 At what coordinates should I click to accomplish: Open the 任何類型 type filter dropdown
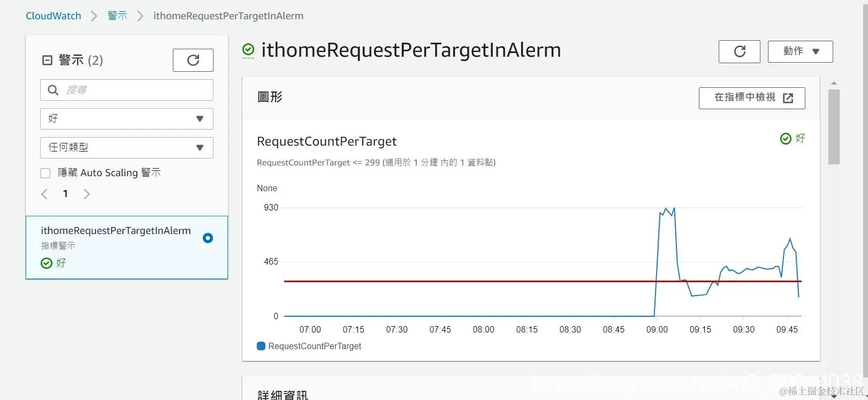126,147
